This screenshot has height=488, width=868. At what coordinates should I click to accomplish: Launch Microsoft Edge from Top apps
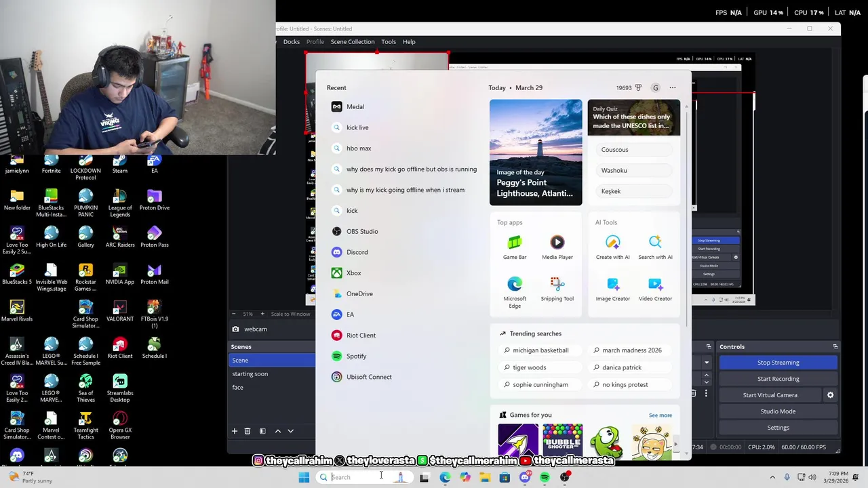(x=515, y=291)
